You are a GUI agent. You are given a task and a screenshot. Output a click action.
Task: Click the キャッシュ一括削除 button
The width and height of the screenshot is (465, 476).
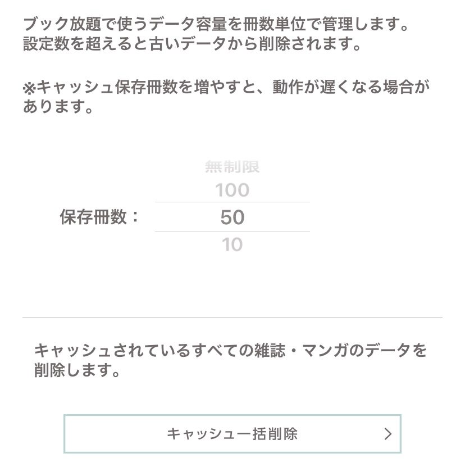[233, 434]
